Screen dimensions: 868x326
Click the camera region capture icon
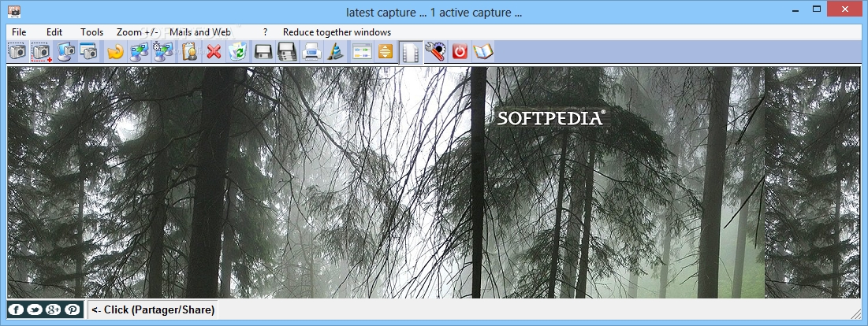pos(17,52)
